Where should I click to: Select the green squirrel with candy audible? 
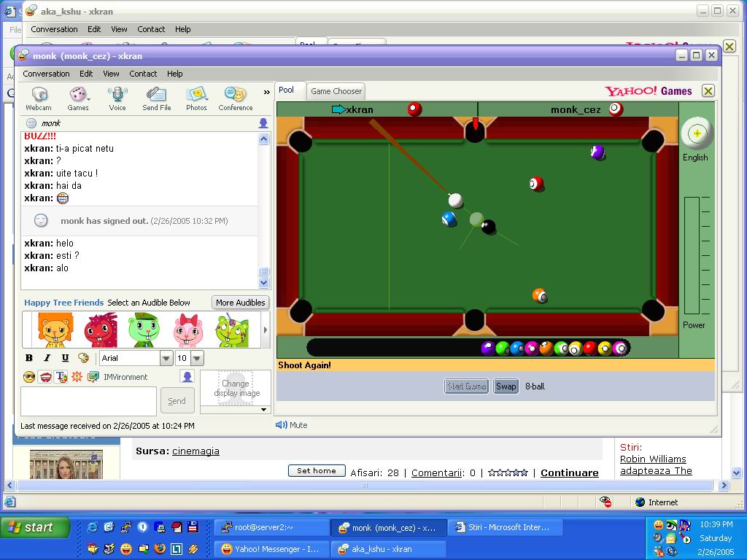coord(232,330)
